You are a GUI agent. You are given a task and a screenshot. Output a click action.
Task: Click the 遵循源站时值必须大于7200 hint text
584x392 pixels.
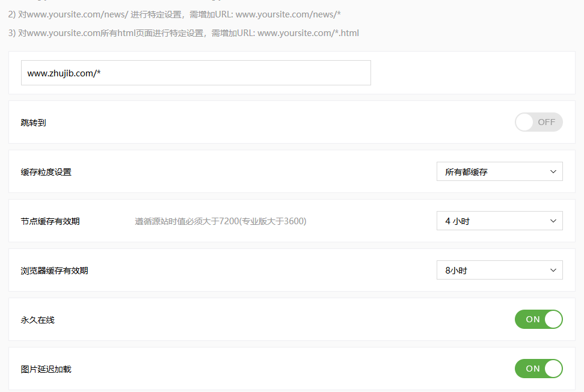pyautogui.click(x=220, y=221)
